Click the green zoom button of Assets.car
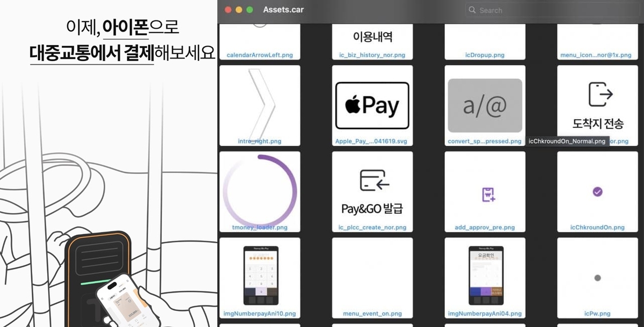644x327 pixels. 250,10
